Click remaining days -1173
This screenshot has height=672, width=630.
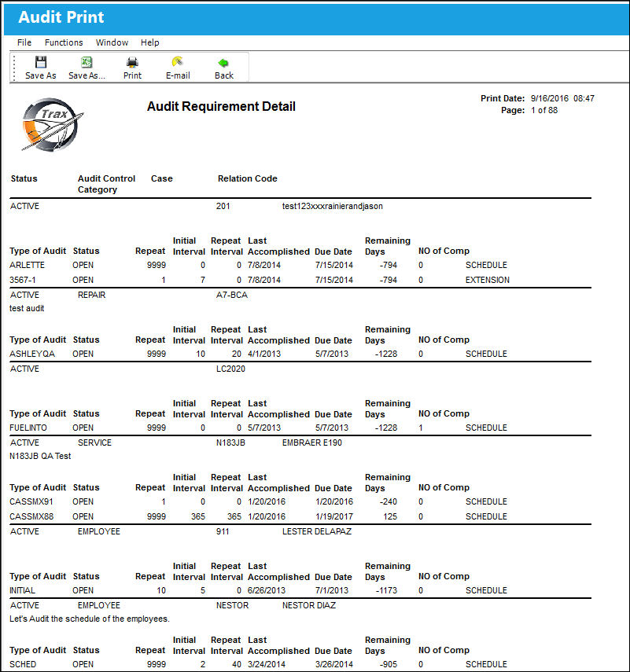[x=386, y=590]
